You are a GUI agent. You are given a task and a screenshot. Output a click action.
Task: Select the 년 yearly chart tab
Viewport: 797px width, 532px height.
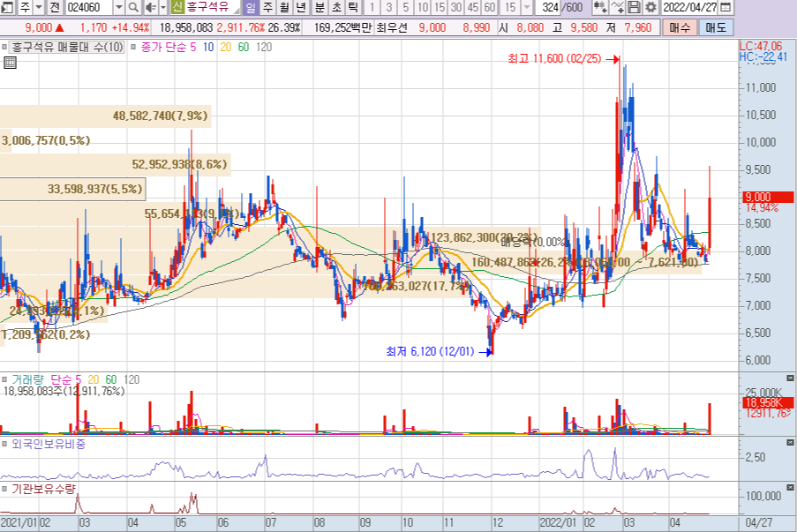(x=301, y=7)
